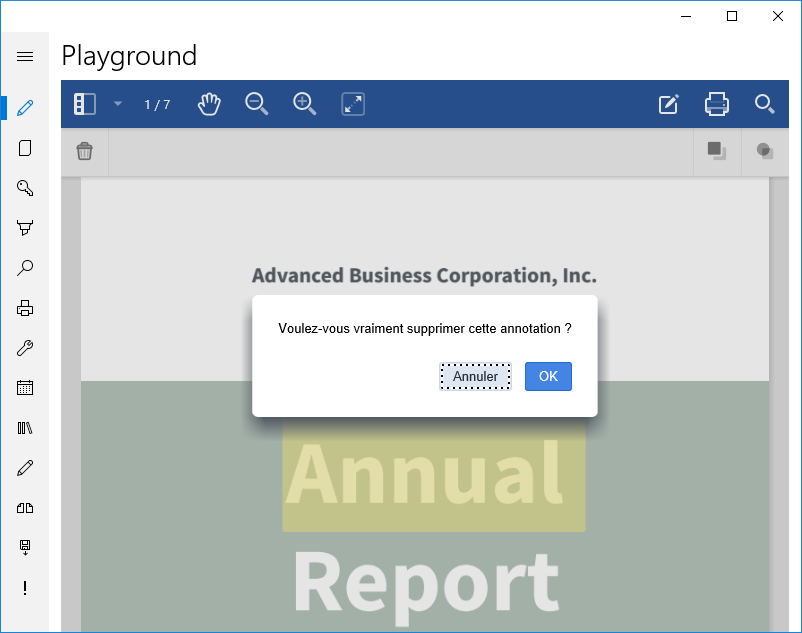The height and width of the screenshot is (633, 802).
Task: Select the key icon in left sidebar
Action: (x=25, y=188)
